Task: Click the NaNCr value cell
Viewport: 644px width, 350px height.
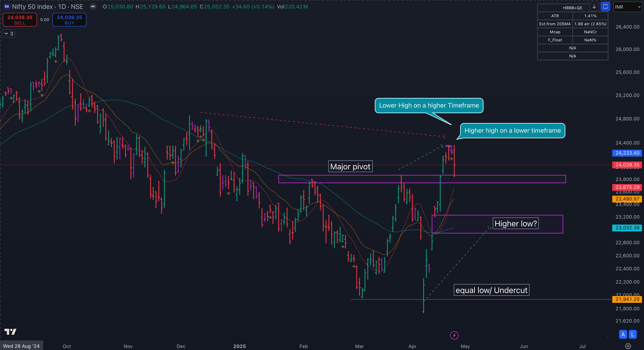Action: [590, 32]
